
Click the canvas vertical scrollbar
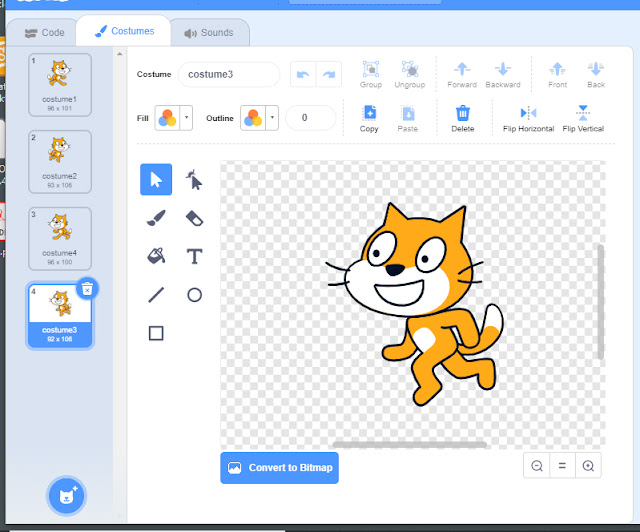[600, 302]
